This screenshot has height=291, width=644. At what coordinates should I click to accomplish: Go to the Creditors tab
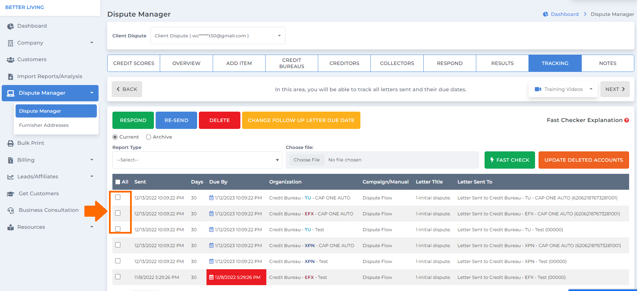point(344,63)
